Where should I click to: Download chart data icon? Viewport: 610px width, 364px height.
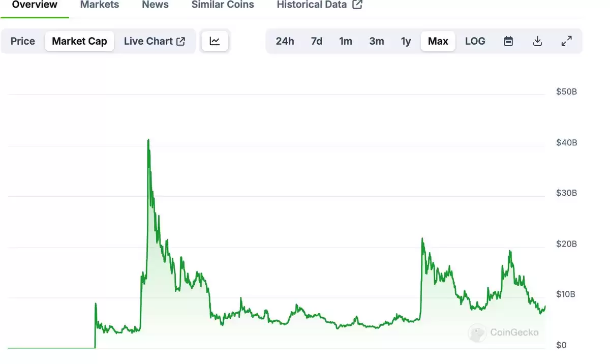tap(537, 41)
